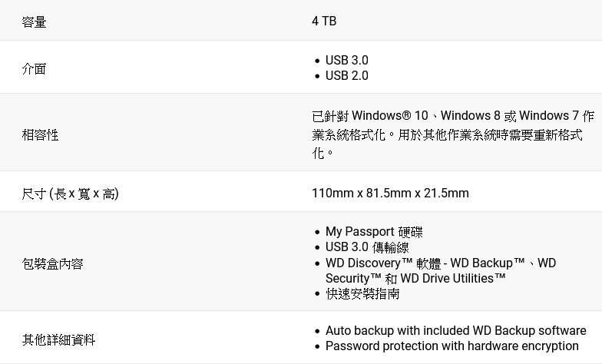602x364 pixels.
Task: Click the 容量 row label
Action: pos(34,22)
